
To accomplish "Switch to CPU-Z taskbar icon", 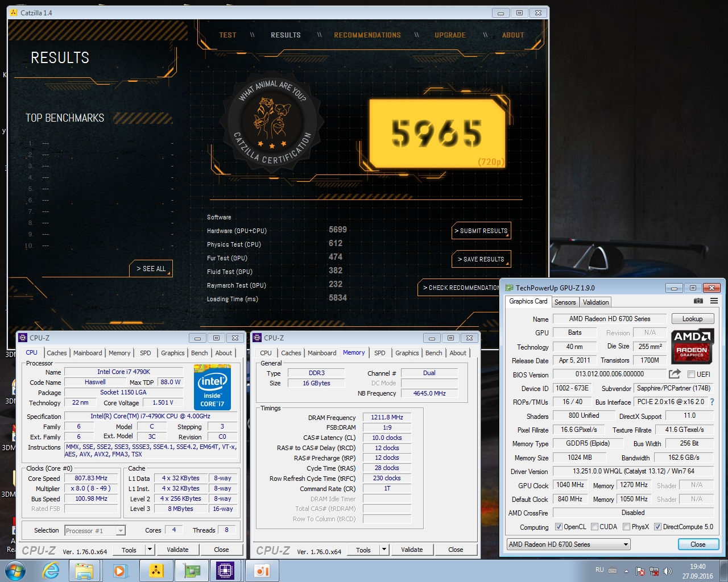I will [x=225, y=571].
